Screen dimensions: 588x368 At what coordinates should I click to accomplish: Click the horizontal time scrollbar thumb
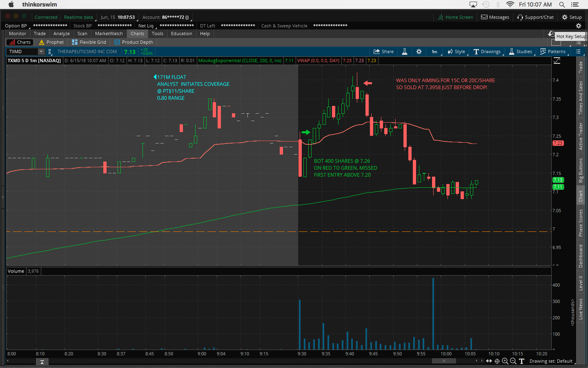point(444,361)
